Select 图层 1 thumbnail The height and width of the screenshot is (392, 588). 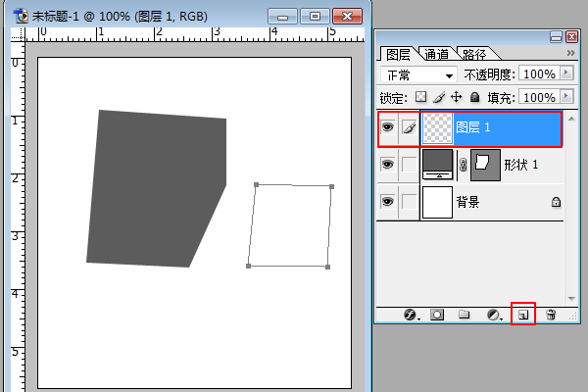[437, 128]
